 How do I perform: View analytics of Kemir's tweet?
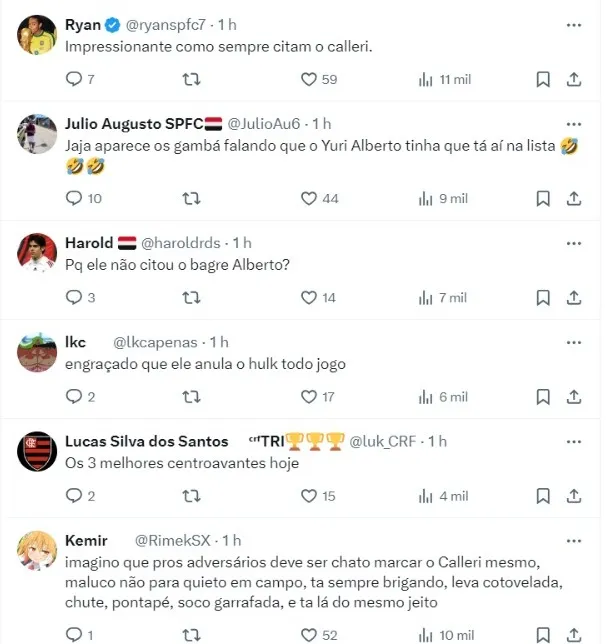click(x=447, y=635)
